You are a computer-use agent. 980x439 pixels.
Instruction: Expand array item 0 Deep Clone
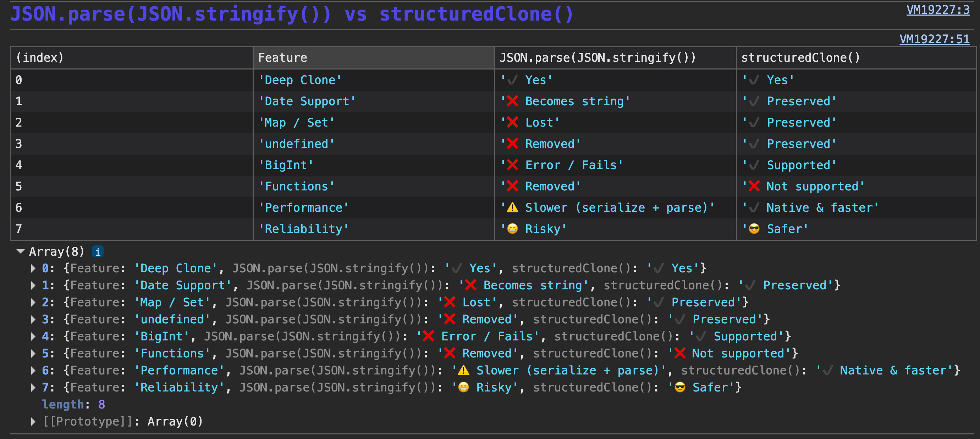[x=33, y=268]
